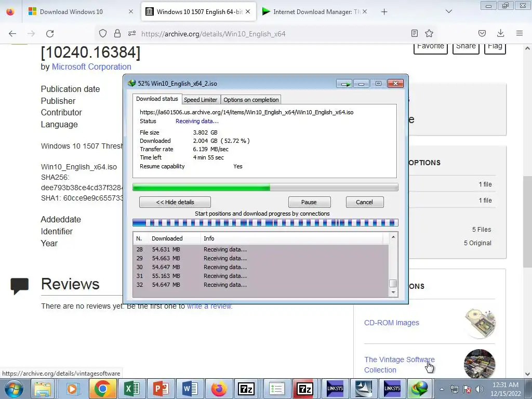Click the padlock site security icon
532x399 pixels.
click(117, 33)
